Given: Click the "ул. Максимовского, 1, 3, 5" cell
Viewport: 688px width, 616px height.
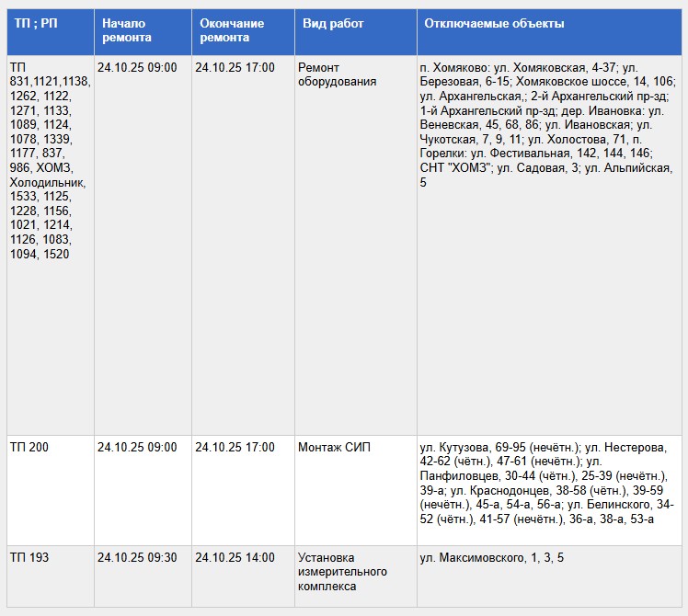Looking at the screenshot, I should pyautogui.click(x=492, y=558).
